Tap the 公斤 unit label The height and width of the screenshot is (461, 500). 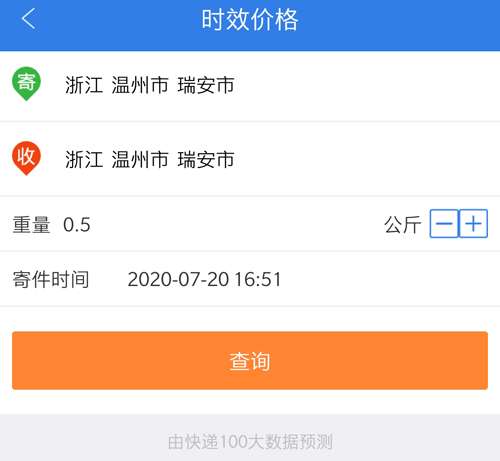click(403, 224)
